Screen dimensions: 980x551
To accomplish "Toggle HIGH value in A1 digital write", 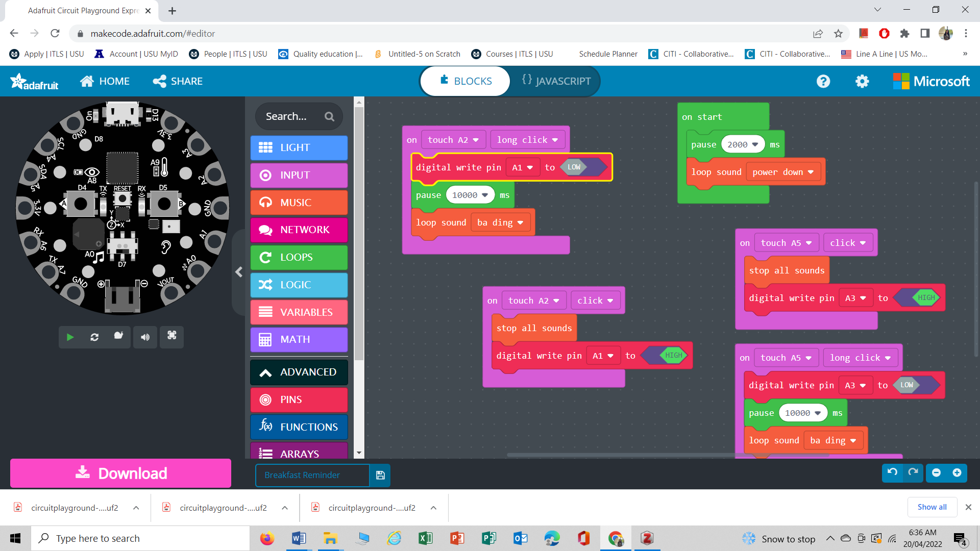I will coord(673,356).
